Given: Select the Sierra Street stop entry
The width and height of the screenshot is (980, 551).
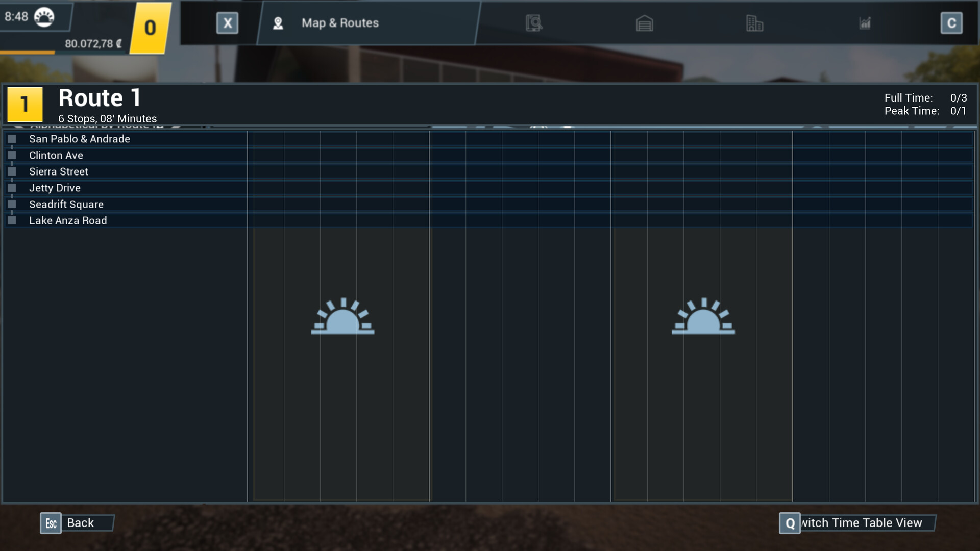Looking at the screenshot, I should (x=58, y=171).
